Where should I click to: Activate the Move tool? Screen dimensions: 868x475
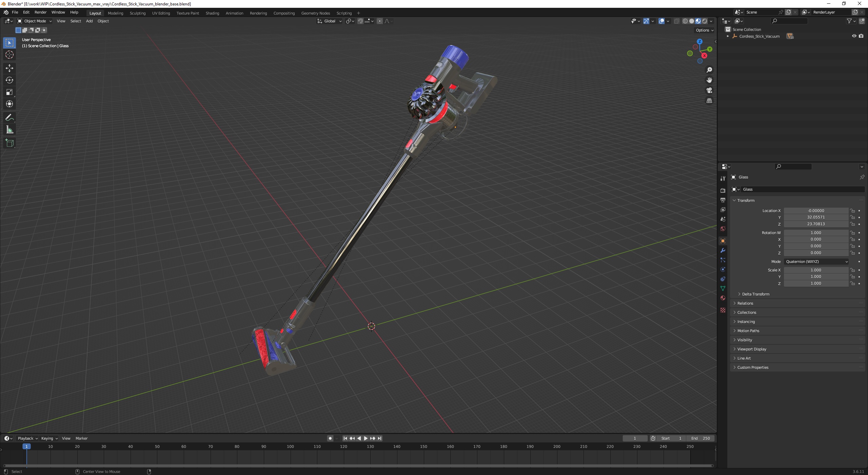[9, 68]
